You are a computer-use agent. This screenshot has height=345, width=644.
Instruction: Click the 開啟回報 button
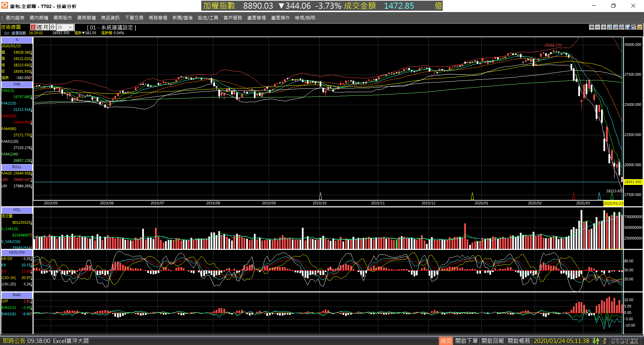pyautogui.click(x=493, y=341)
